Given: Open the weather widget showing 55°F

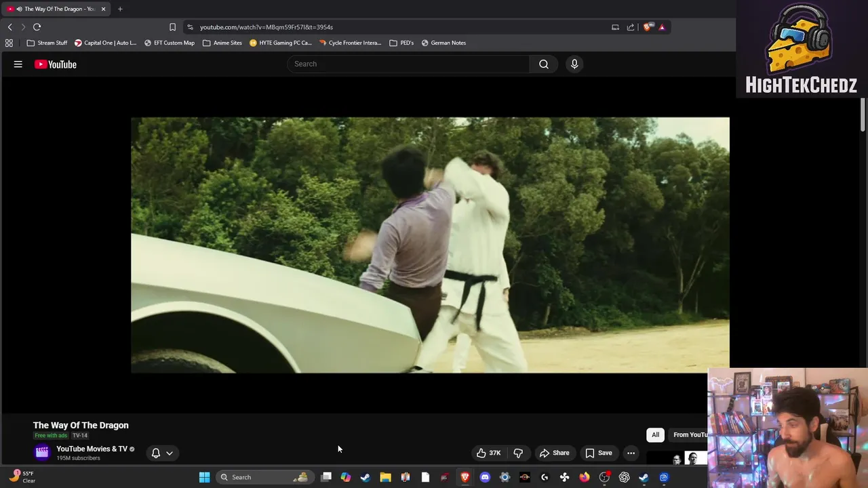Looking at the screenshot, I should (x=22, y=477).
